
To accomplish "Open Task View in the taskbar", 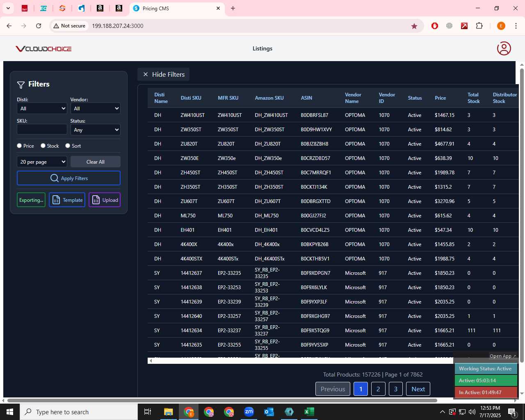I will click(x=148, y=412).
